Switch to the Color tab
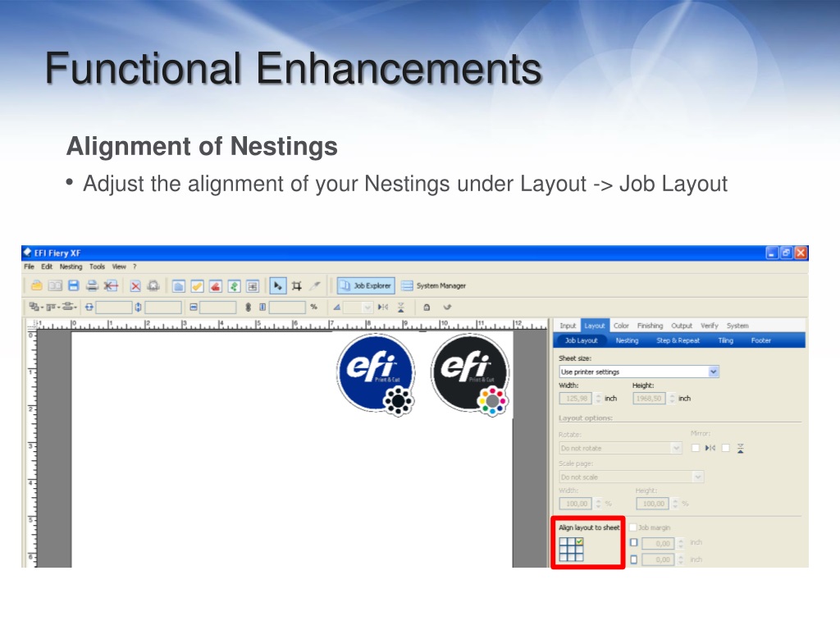Screen dimensions: 840x630 click(621, 325)
